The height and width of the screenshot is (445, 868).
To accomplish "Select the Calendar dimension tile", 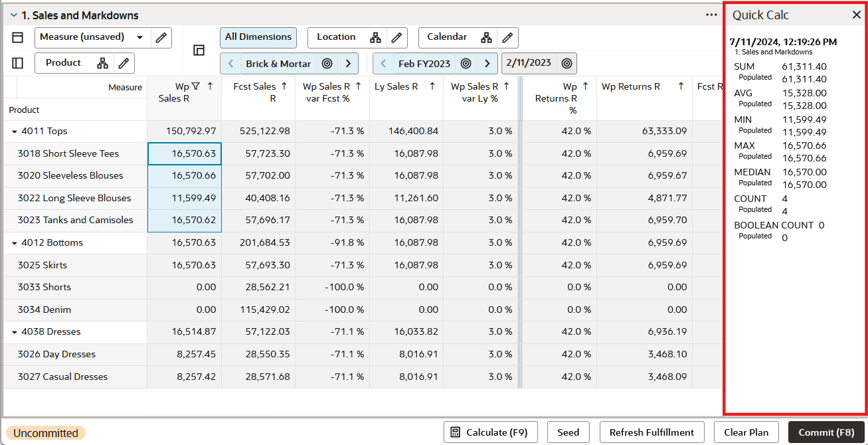I will tap(447, 37).
